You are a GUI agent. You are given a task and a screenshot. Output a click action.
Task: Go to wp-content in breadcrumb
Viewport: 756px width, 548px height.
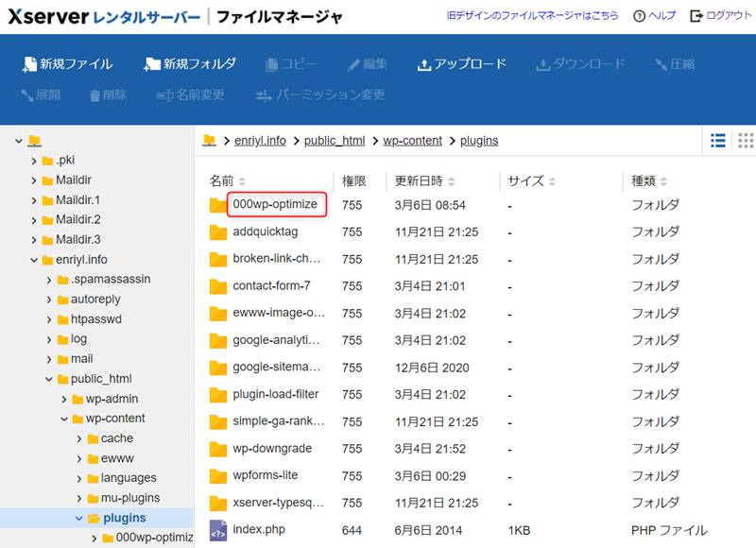(412, 140)
